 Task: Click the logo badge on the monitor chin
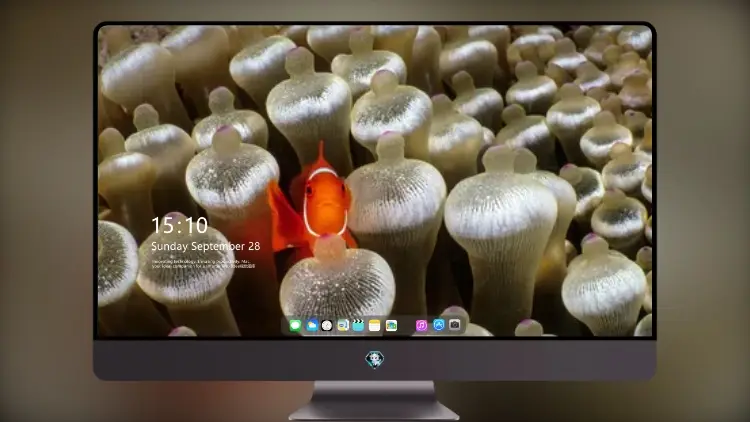375,359
